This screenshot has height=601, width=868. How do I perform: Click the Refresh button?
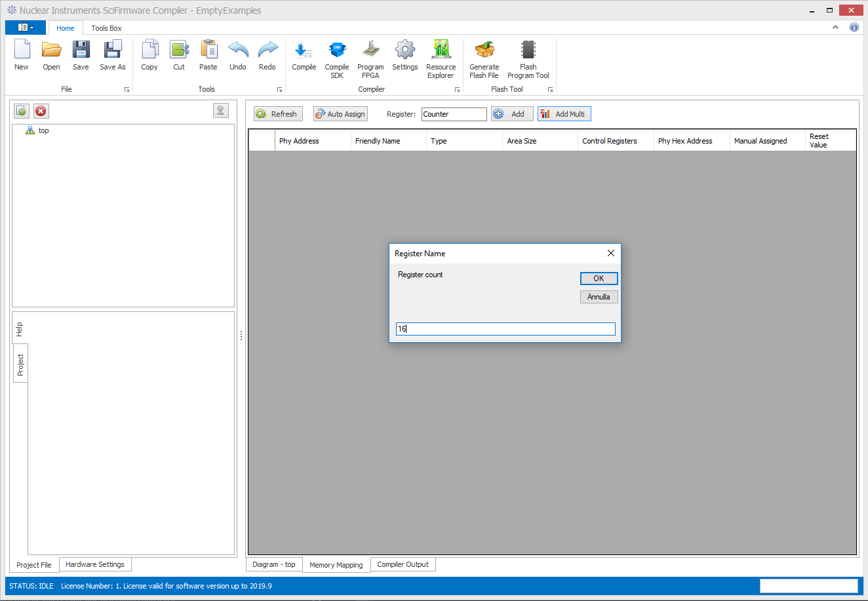coord(278,114)
